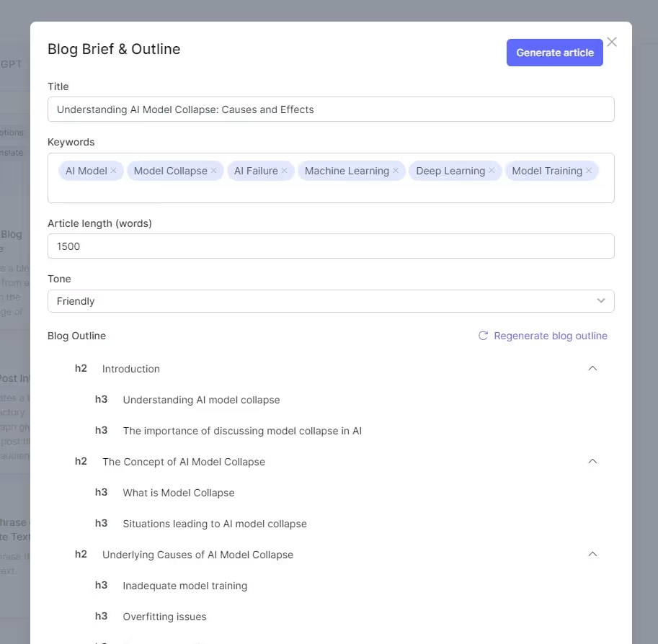
Task: Click the Inadequate model training heading
Action: 184,586
